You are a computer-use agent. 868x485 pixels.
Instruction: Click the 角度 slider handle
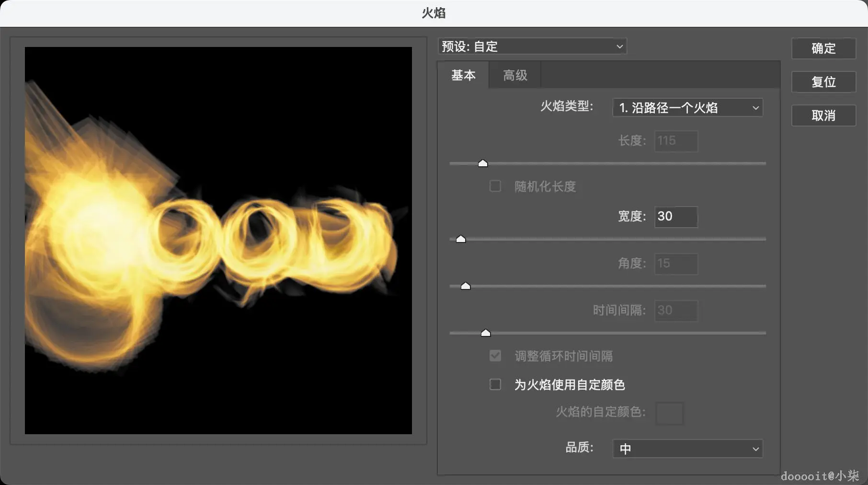pos(465,286)
